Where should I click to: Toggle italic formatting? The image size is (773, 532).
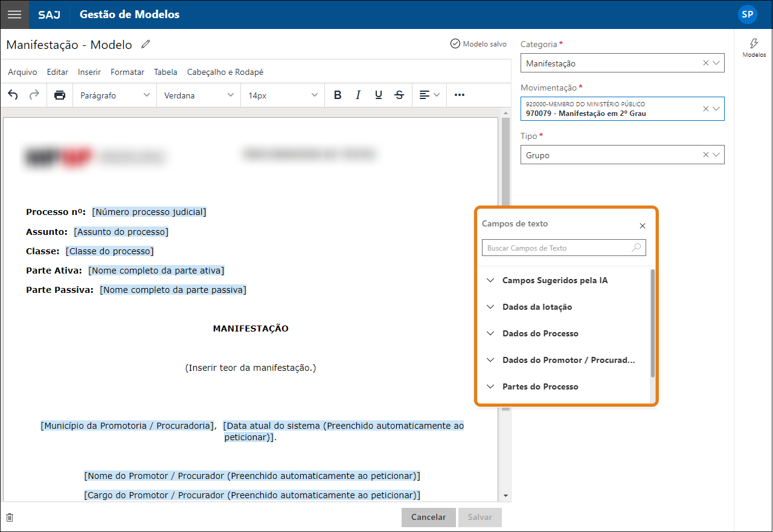coord(358,95)
